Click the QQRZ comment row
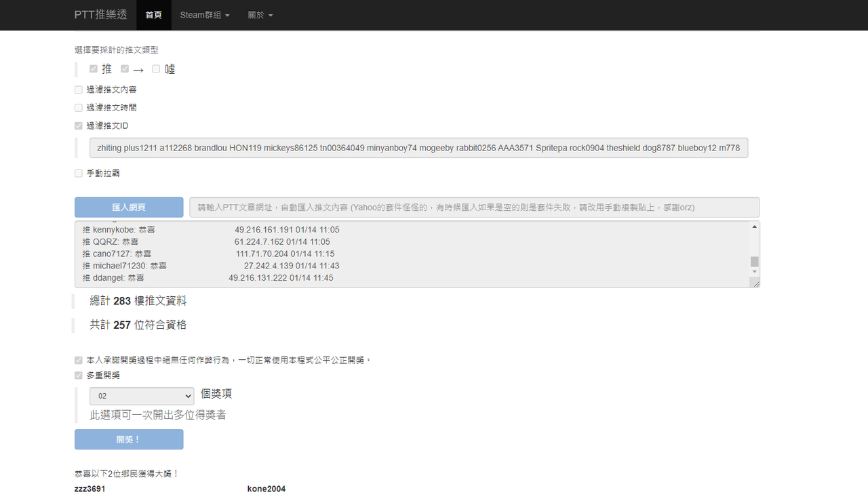This screenshot has height=503, width=868. (206, 242)
